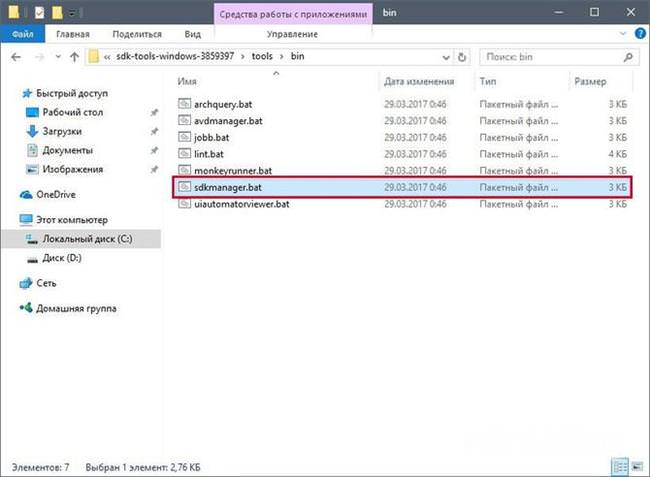The width and height of the screenshot is (650, 477).
Task: Select the sdkmanager.bat file
Action: (402, 187)
